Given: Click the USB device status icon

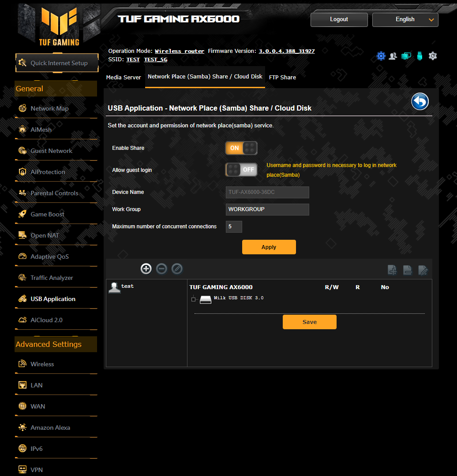Looking at the screenshot, I should pos(420,56).
